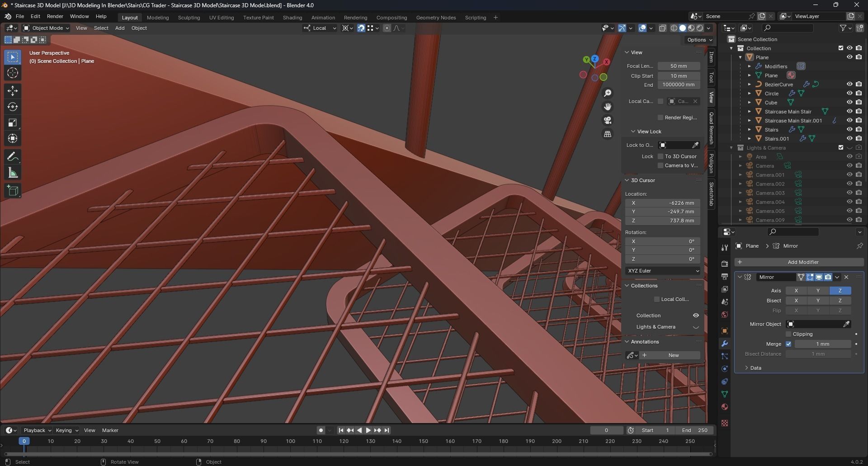
Task: Open the Object Mode dropdown
Action: [46, 28]
